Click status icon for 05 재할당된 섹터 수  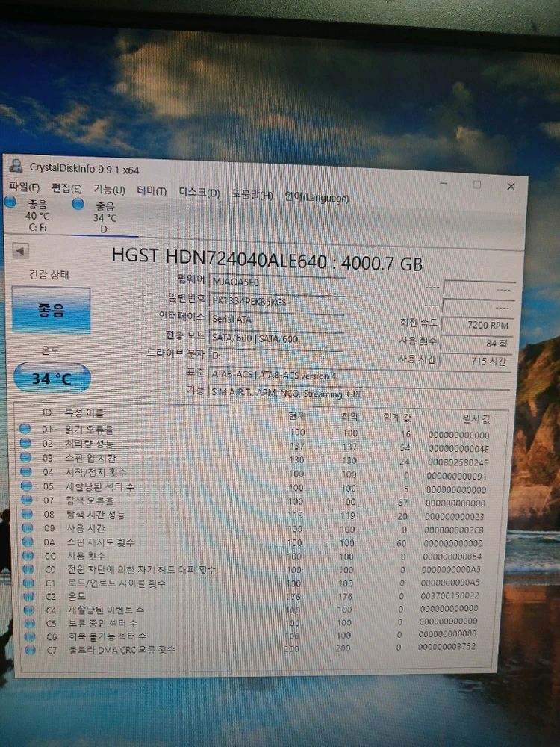pyautogui.click(x=27, y=486)
